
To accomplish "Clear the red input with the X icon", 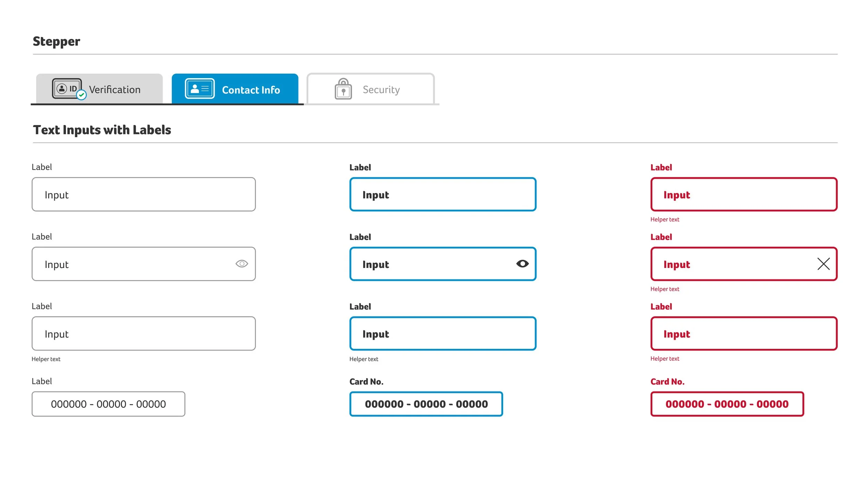I will (823, 264).
